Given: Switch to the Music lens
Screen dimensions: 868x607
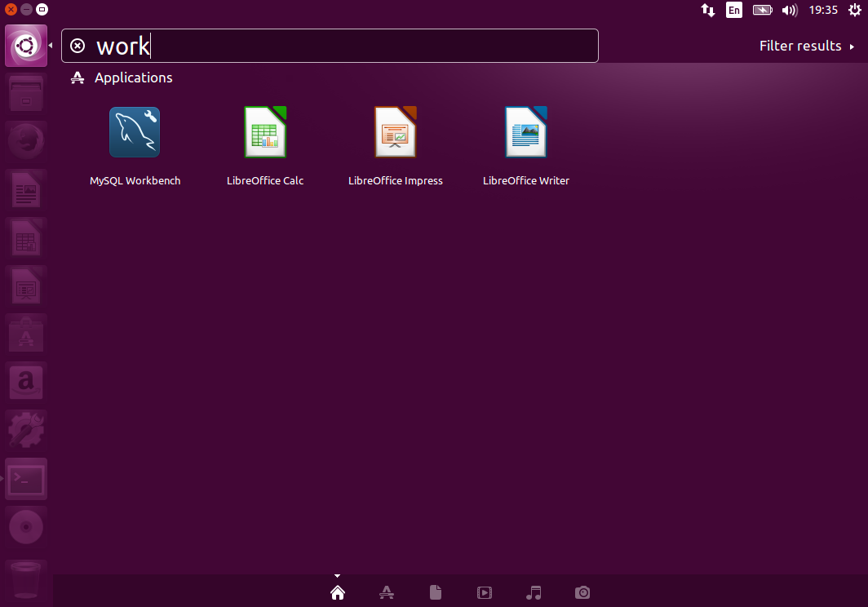Looking at the screenshot, I should 534,592.
